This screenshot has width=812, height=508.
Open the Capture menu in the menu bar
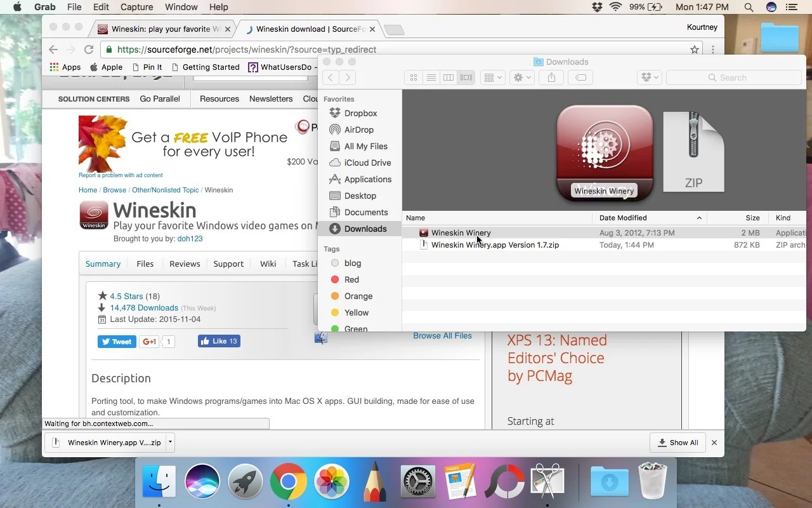[136, 7]
